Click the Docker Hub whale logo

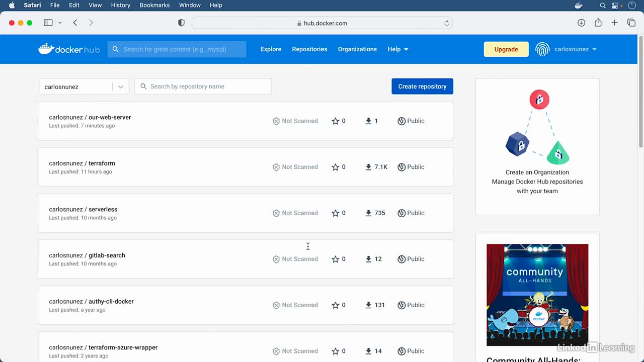pos(69,49)
